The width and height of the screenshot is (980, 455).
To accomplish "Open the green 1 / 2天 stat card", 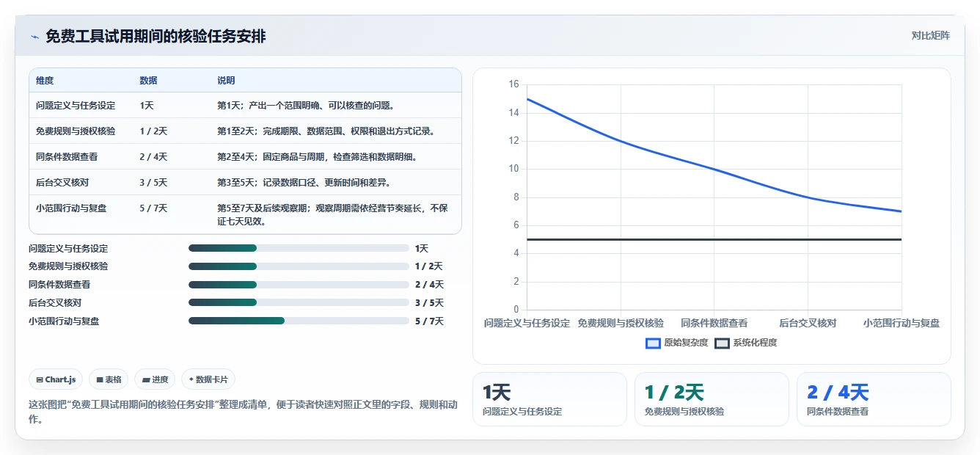I will [x=712, y=399].
